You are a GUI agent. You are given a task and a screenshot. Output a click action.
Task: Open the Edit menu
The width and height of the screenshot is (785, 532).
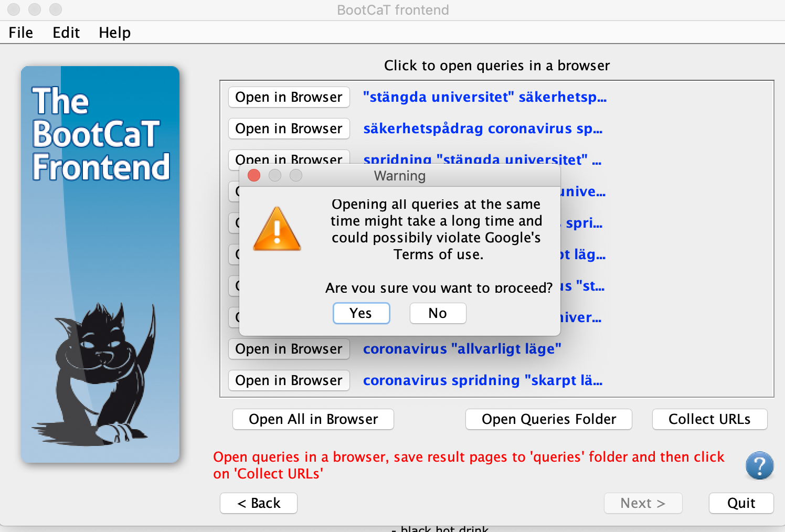point(66,33)
